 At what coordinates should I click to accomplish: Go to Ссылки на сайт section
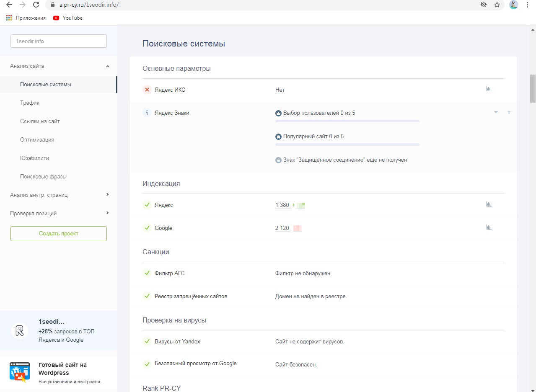click(40, 121)
